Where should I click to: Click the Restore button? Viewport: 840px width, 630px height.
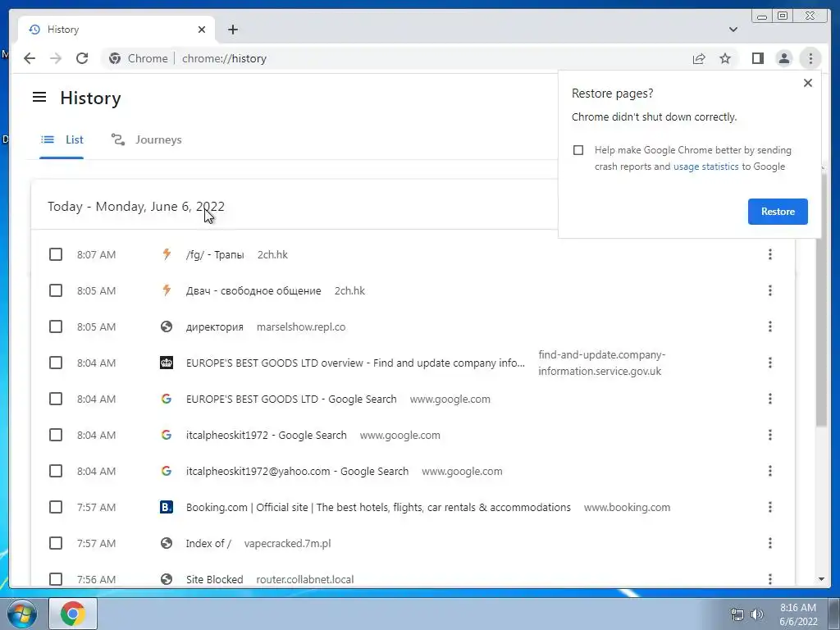pos(778,212)
